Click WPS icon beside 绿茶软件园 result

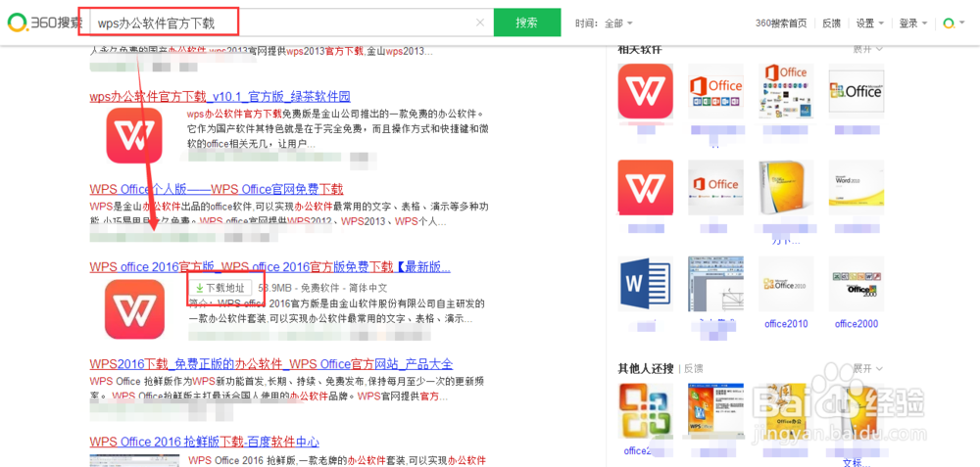click(134, 135)
